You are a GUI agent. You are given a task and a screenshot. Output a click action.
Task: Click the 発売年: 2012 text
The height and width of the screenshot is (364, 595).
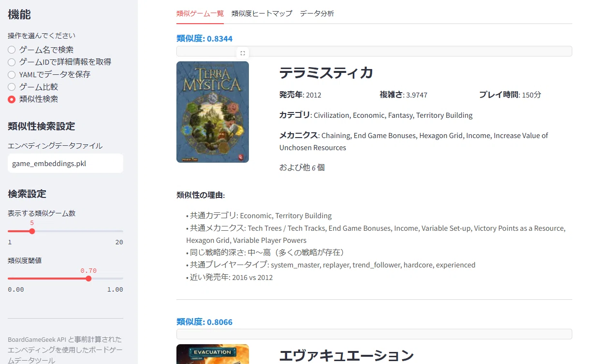tap(300, 95)
